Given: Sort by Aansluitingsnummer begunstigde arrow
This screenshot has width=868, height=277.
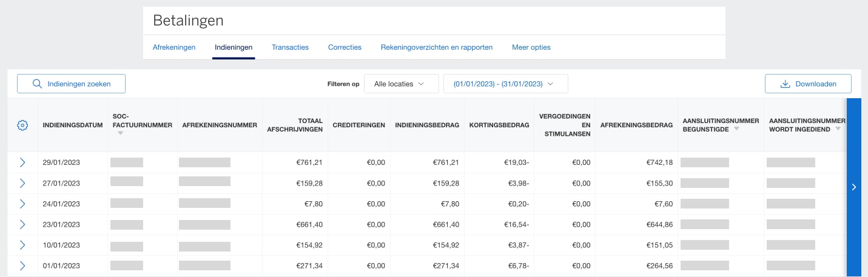Looking at the screenshot, I should click(x=736, y=129).
